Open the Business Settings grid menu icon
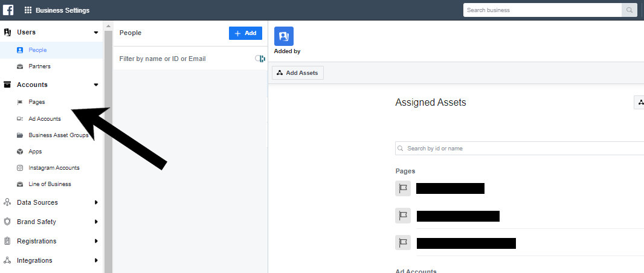644x273 pixels. click(28, 10)
